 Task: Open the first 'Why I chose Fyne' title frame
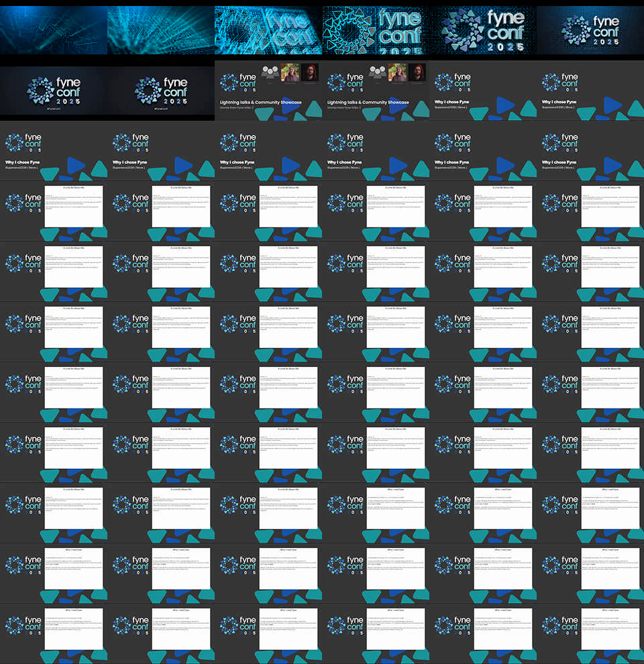coord(483,91)
